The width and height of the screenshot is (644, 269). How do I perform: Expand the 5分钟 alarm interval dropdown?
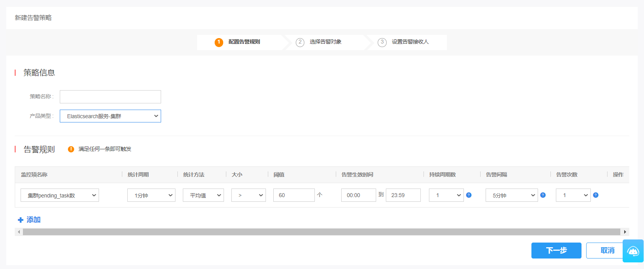pyautogui.click(x=511, y=195)
